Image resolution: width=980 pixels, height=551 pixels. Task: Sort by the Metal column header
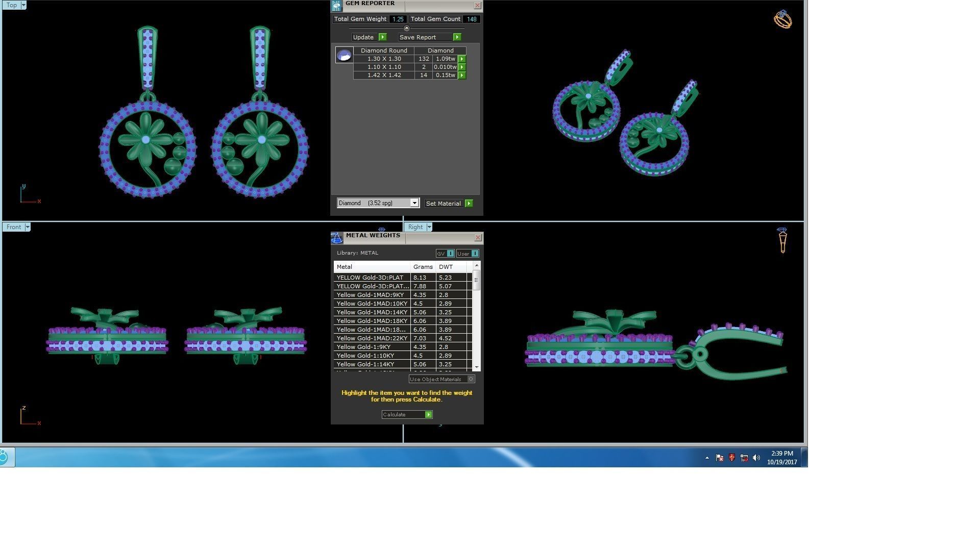tap(372, 267)
